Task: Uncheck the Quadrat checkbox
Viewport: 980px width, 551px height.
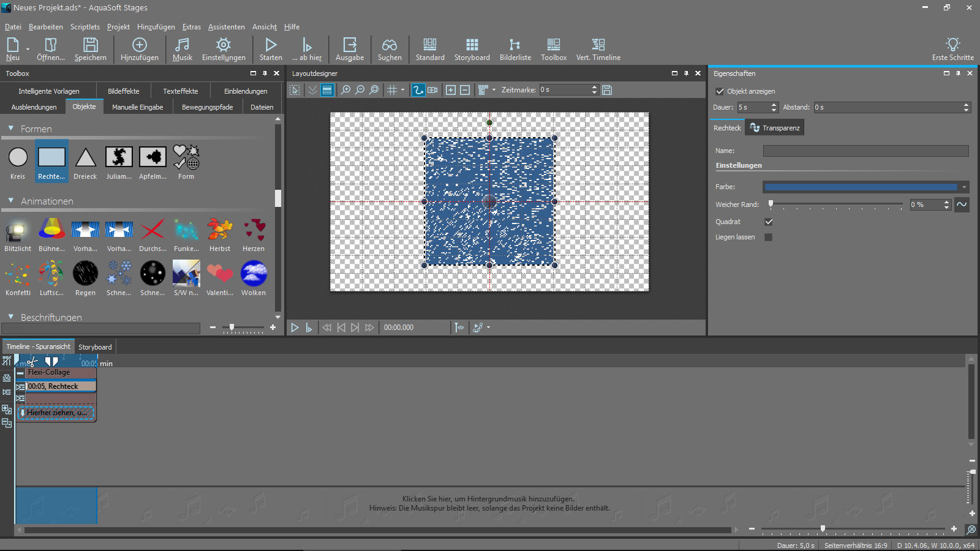Action: click(769, 222)
